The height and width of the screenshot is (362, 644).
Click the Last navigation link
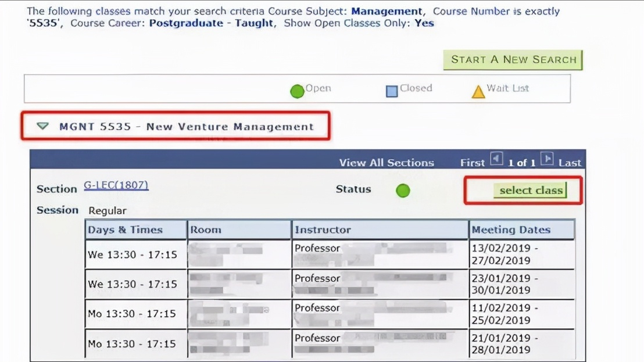click(570, 163)
